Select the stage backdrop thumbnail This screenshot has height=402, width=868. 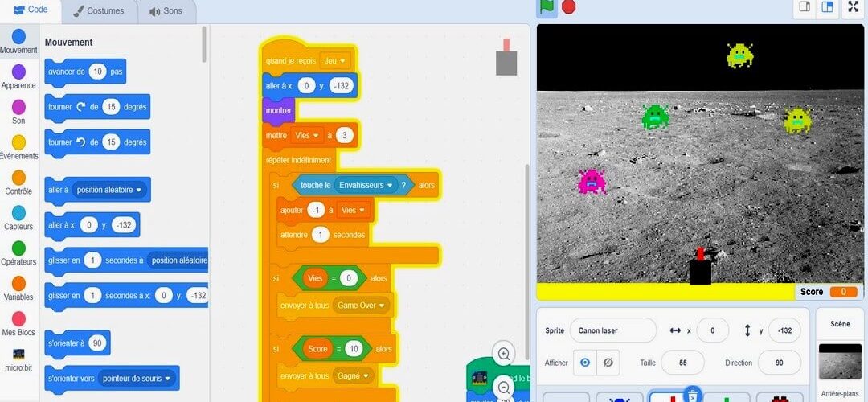click(x=840, y=361)
